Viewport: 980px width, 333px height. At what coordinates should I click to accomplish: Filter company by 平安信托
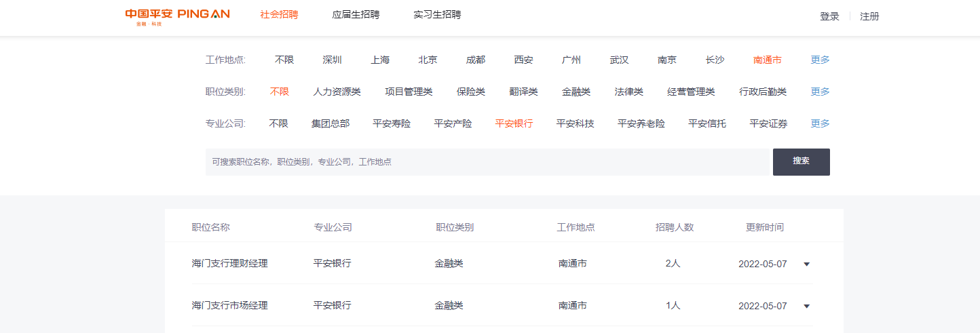(707, 123)
